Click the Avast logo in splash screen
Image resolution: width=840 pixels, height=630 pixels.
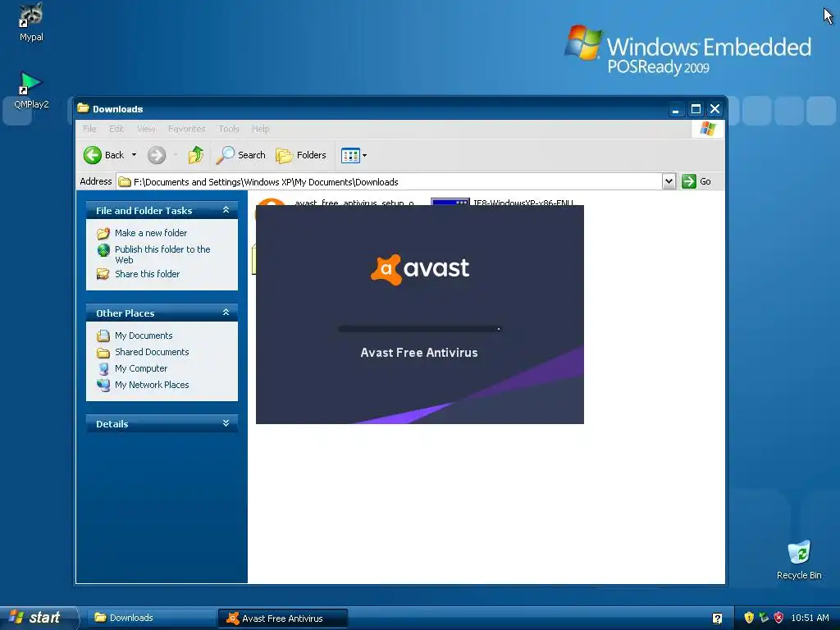click(x=420, y=269)
